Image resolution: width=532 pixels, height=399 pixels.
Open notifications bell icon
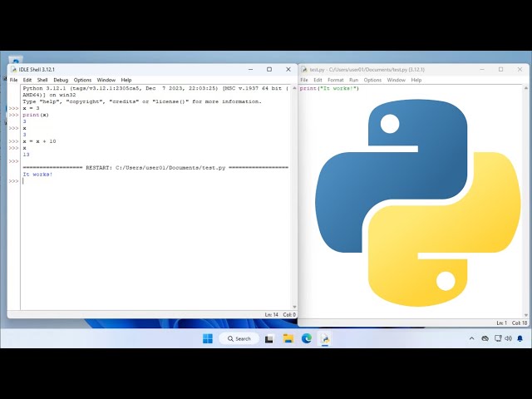tap(520, 338)
